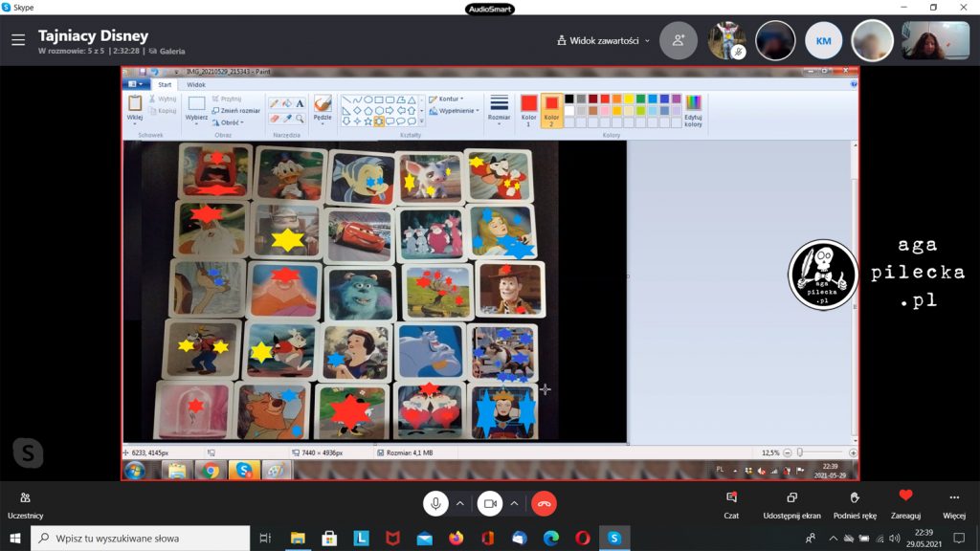Open Firefox from Windows taskbar
The height and width of the screenshot is (551, 980).
coord(457,538)
